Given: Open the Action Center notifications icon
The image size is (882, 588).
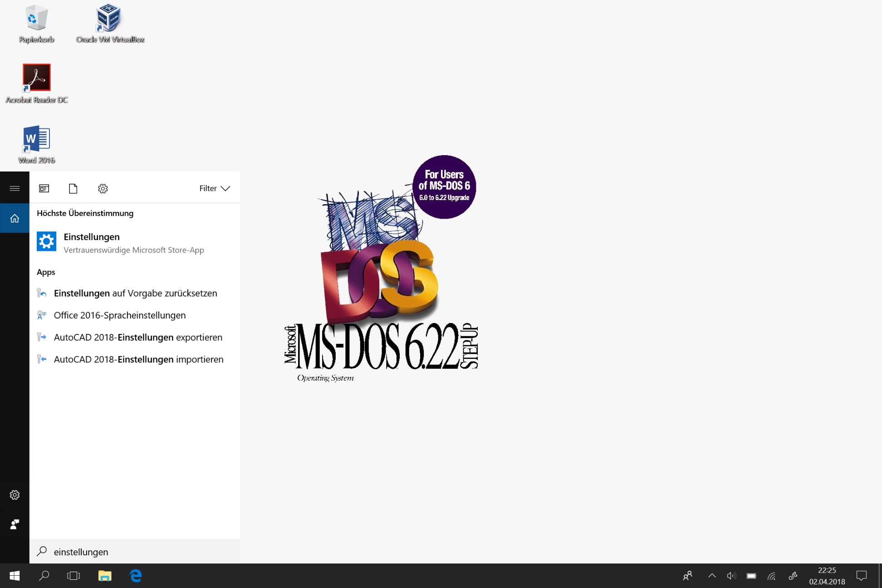Looking at the screenshot, I should tap(861, 576).
